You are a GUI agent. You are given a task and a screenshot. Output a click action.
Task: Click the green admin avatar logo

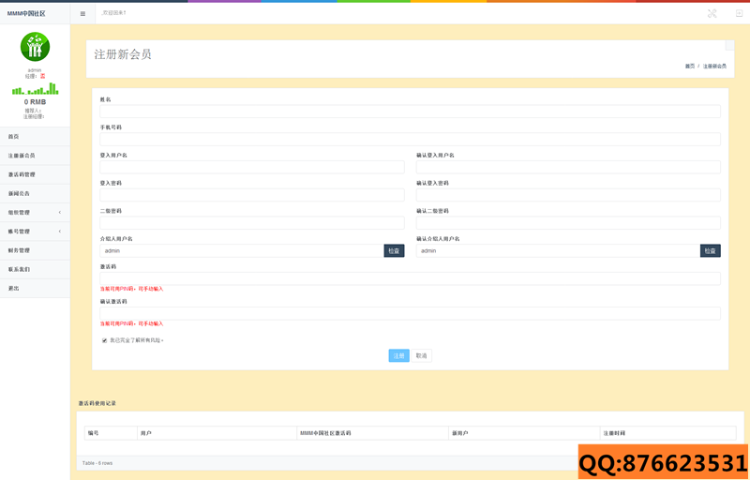35,46
